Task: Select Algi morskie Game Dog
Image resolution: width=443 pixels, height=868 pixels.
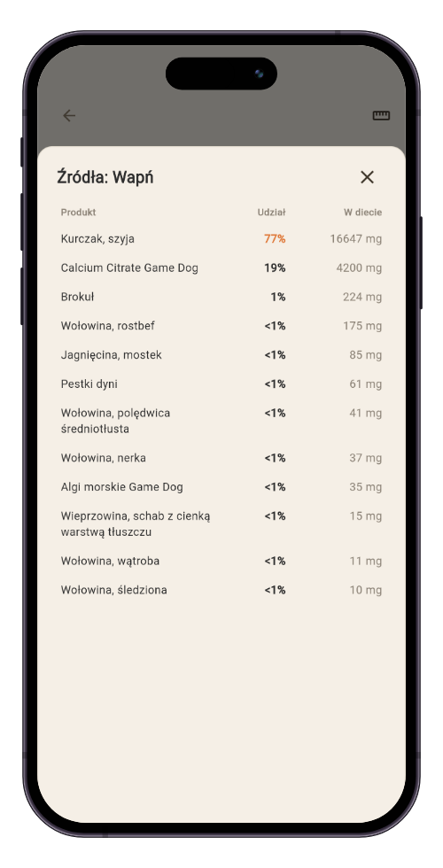Action: click(x=221, y=487)
